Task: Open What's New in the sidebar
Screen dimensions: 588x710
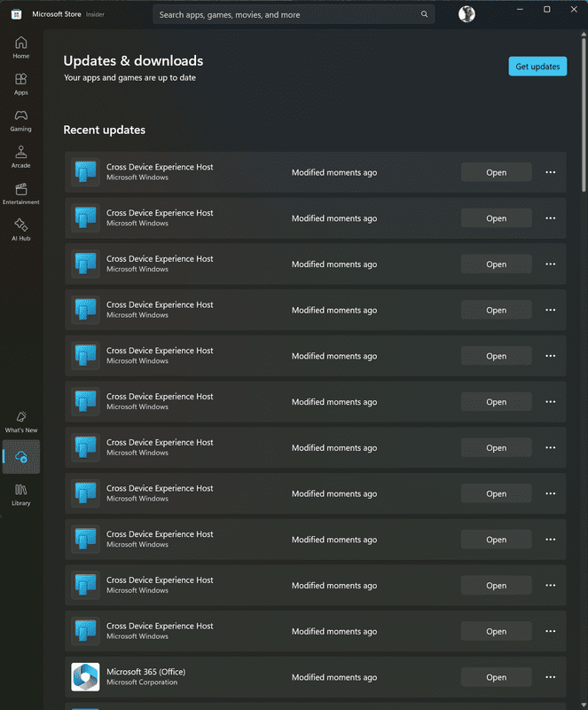Action: coord(20,422)
